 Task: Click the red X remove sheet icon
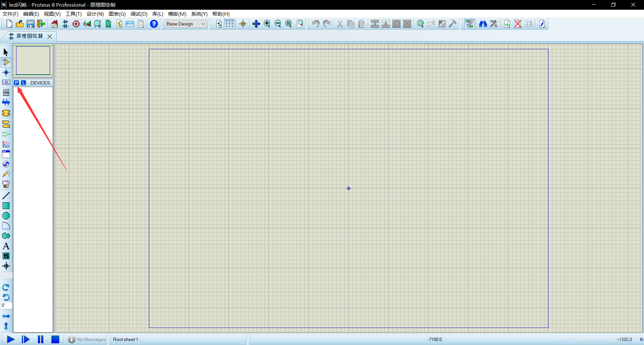click(x=518, y=24)
